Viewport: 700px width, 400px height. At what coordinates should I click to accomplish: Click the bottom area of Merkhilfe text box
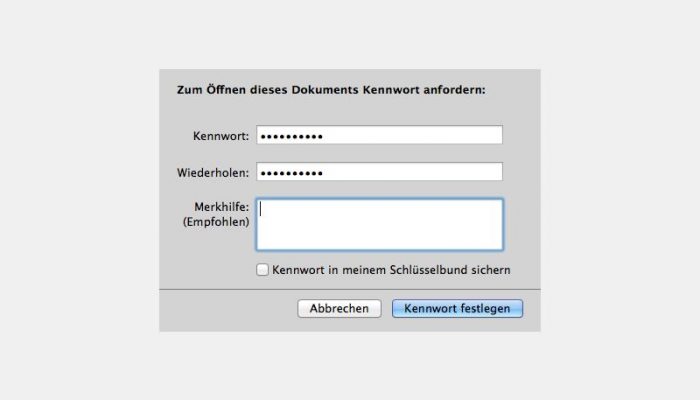pos(379,241)
